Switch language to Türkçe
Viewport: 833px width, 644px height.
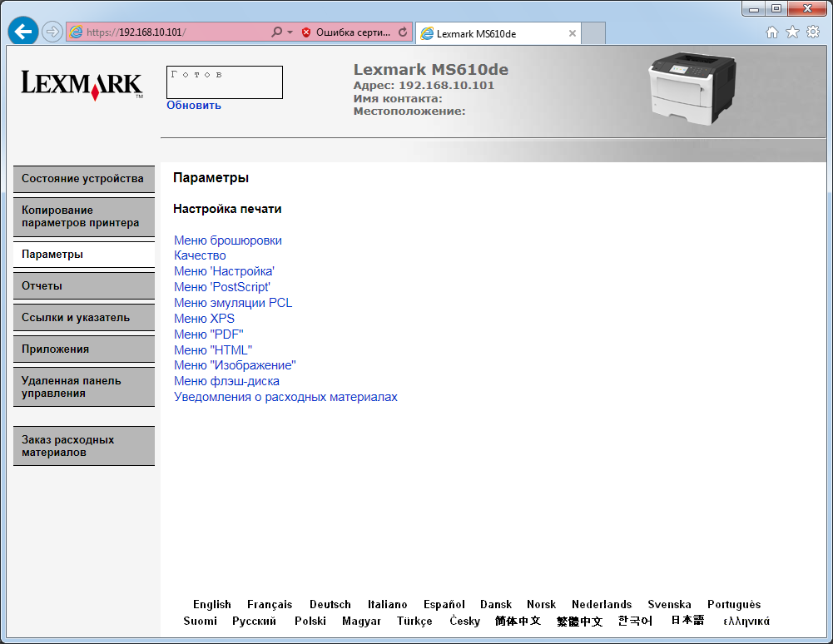point(414,622)
